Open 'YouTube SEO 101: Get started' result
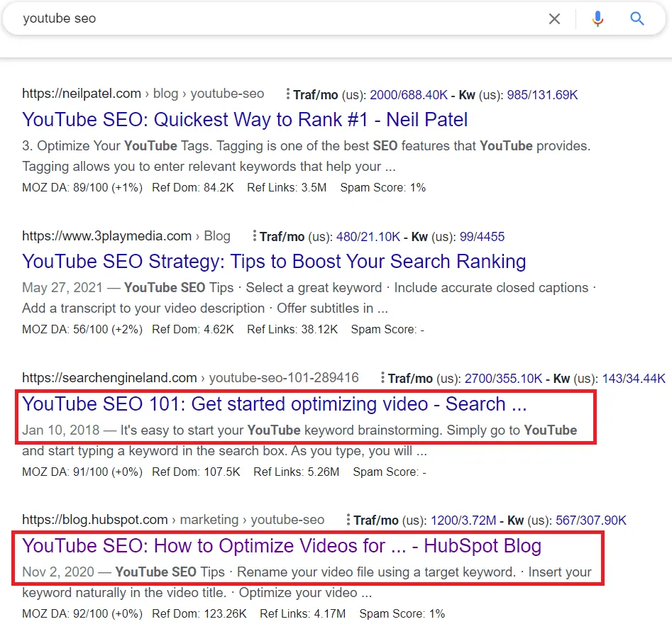This screenshot has height=629, width=672. (274, 404)
